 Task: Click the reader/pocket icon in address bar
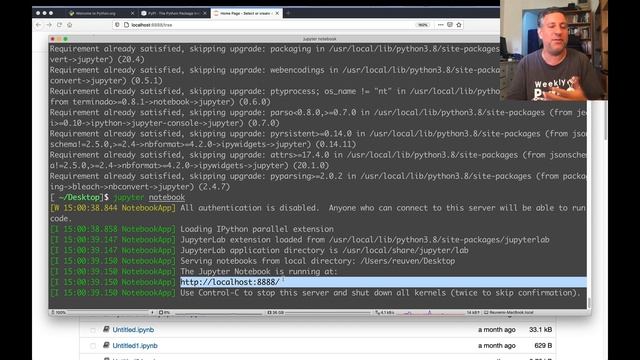pos(450,25)
